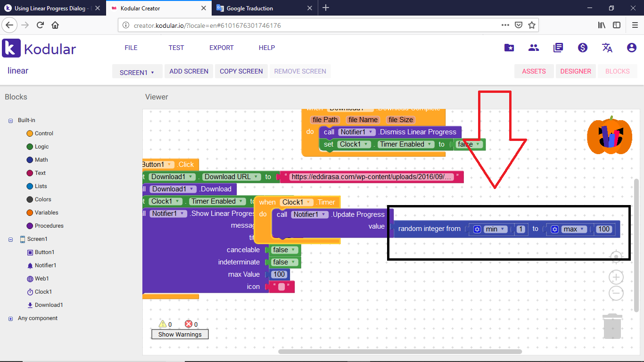Click the max block gear icon

pos(555,229)
